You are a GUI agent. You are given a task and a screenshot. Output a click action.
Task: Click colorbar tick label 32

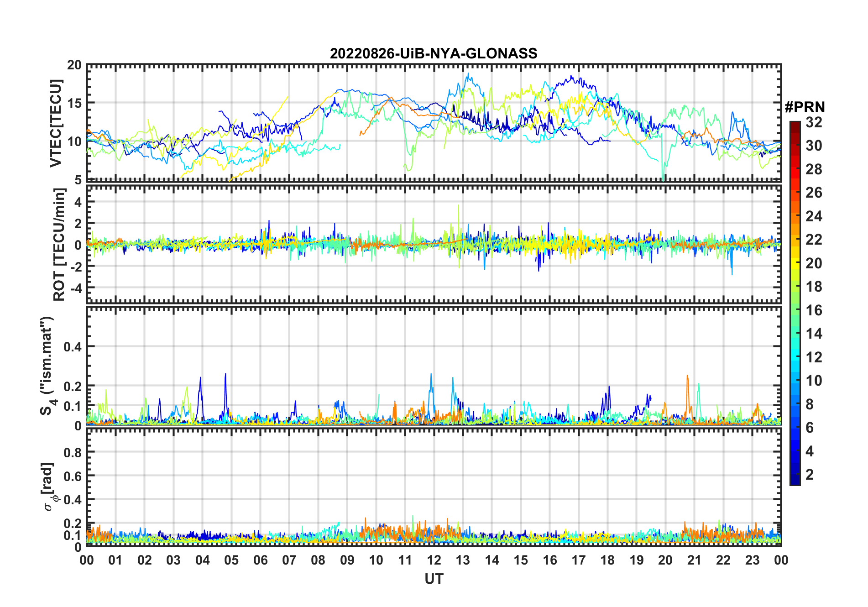click(814, 122)
